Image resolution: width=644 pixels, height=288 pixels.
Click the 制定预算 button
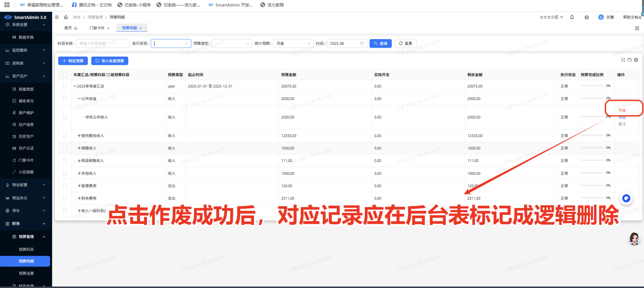[x=73, y=61]
